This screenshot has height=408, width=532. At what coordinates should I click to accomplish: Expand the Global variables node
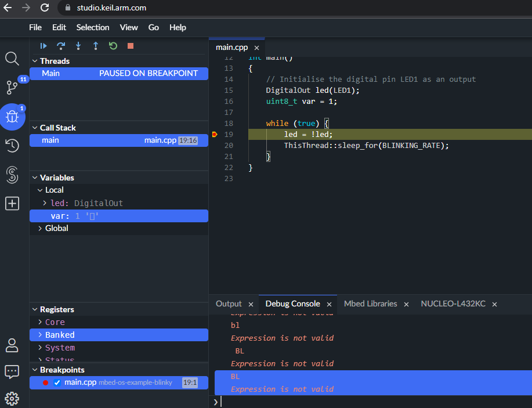pos(39,229)
